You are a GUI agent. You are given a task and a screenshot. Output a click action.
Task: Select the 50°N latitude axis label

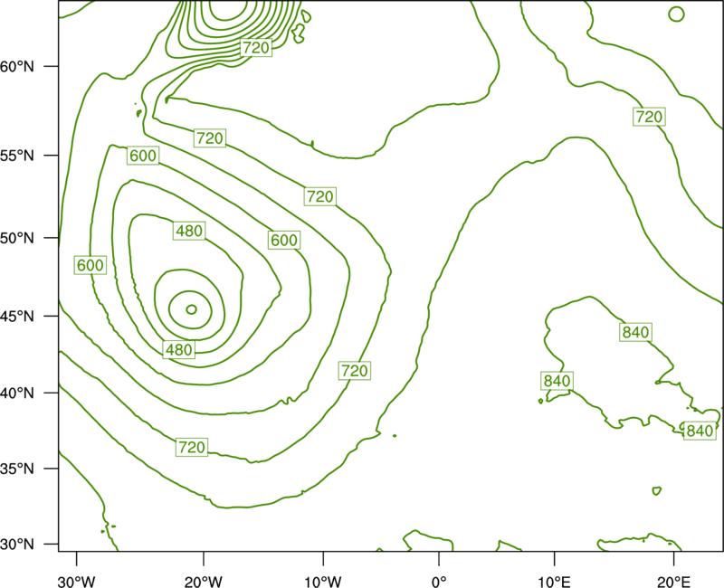[x=16, y=239]
